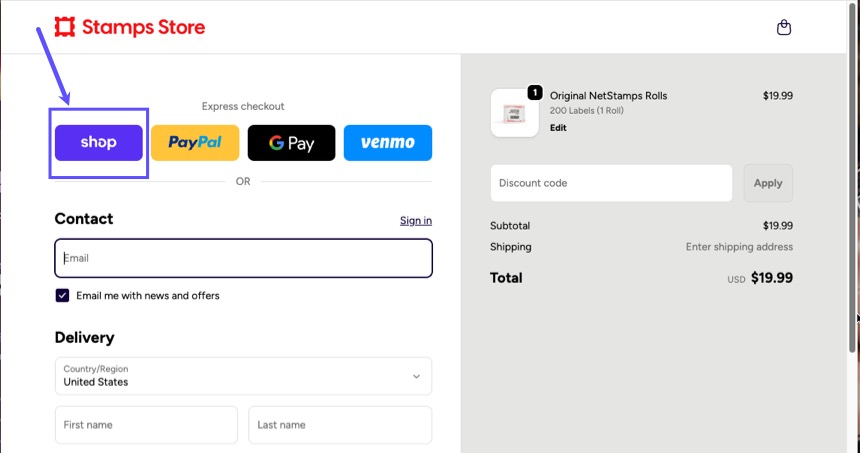
Task: Uncheck Email me with news and offers
Action: (63, 296)
